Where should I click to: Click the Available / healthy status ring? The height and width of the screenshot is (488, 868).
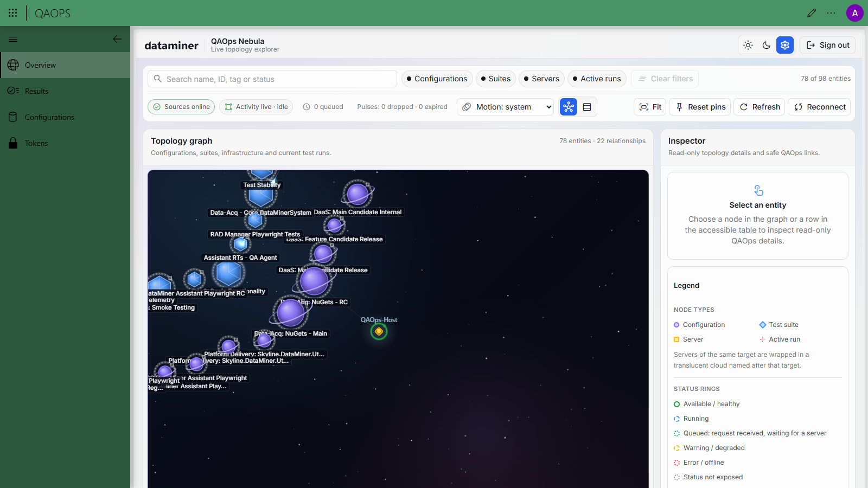point(676,404)
